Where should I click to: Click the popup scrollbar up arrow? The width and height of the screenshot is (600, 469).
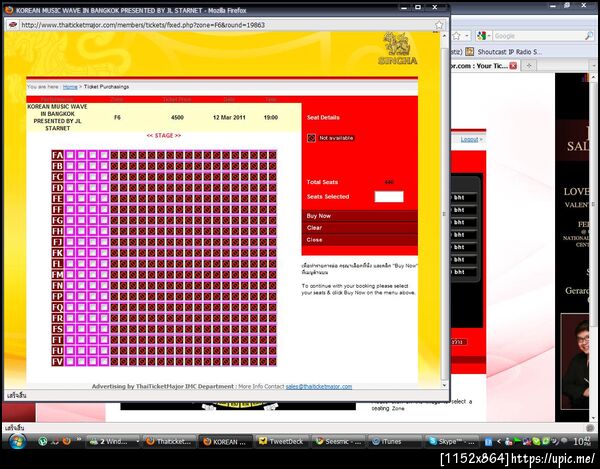(x=444, y=36)
